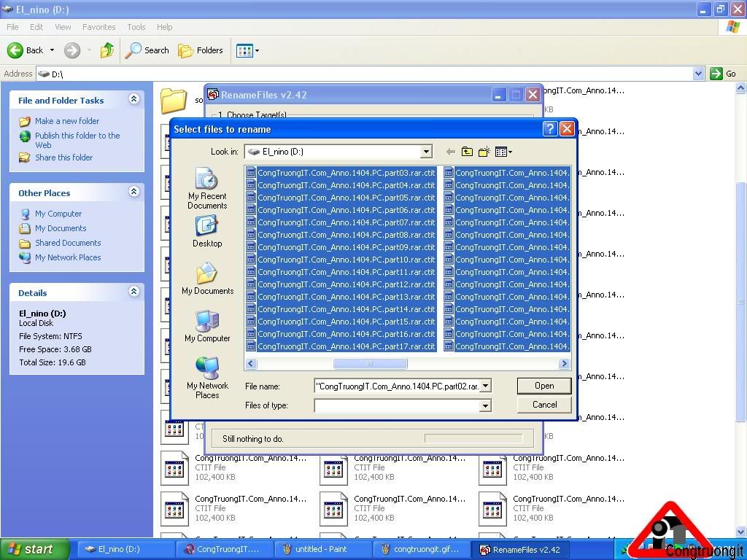Select Desktop in the places bar

(x=207, y=233)
